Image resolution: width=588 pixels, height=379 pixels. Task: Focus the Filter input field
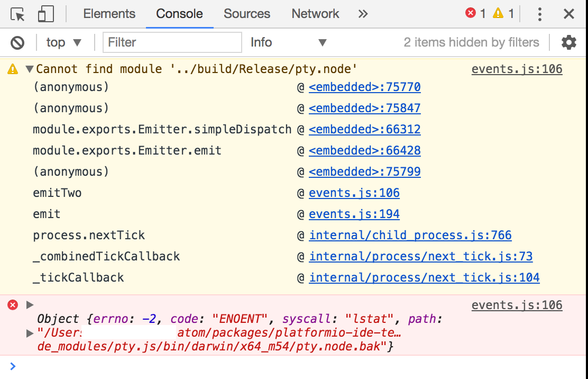click(172, 42)
